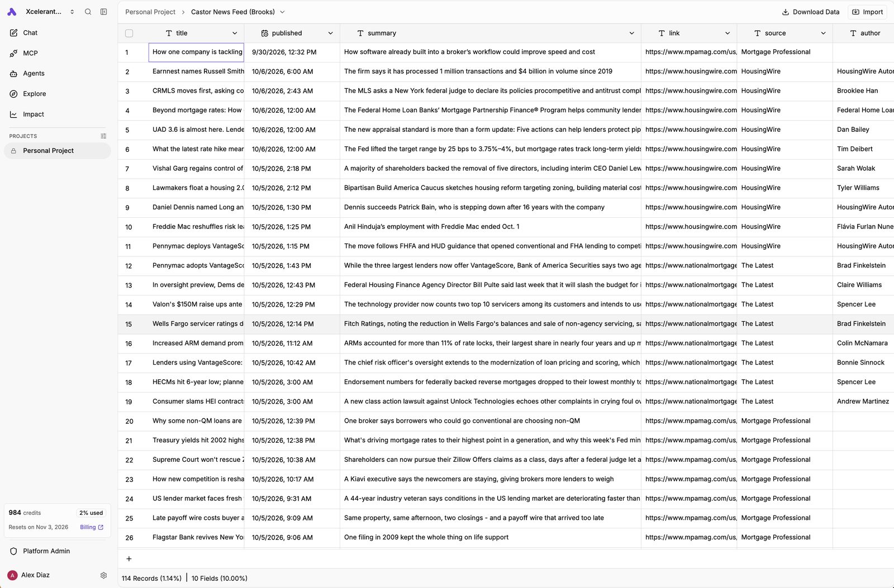Open title column dropdown arrow
Image resolution: width=894 pixels, height=588 pixels.
click(x=235, y=34)
